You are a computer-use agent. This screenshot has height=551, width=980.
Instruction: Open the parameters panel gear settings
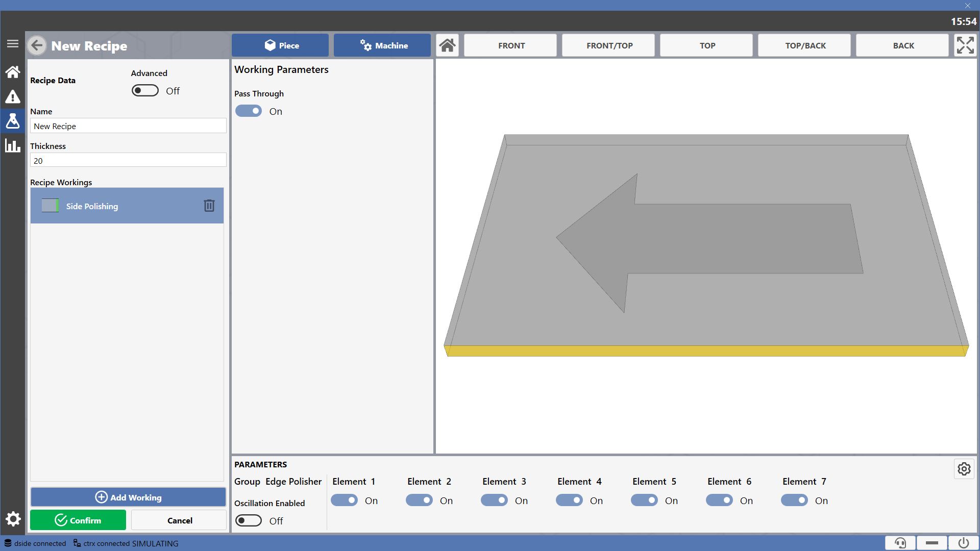tap(964, 469)
